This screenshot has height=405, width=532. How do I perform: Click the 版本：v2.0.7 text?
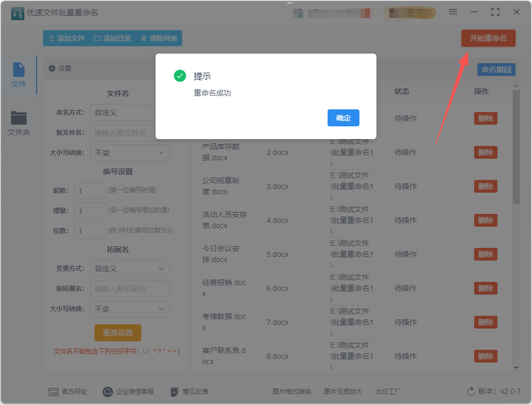tap(499, 391)
